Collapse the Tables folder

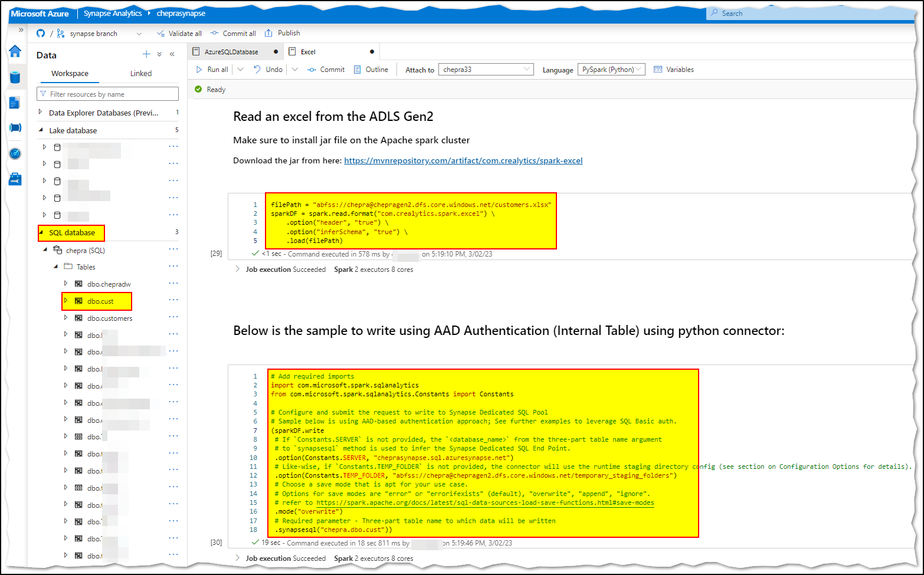tap(56, 267)
